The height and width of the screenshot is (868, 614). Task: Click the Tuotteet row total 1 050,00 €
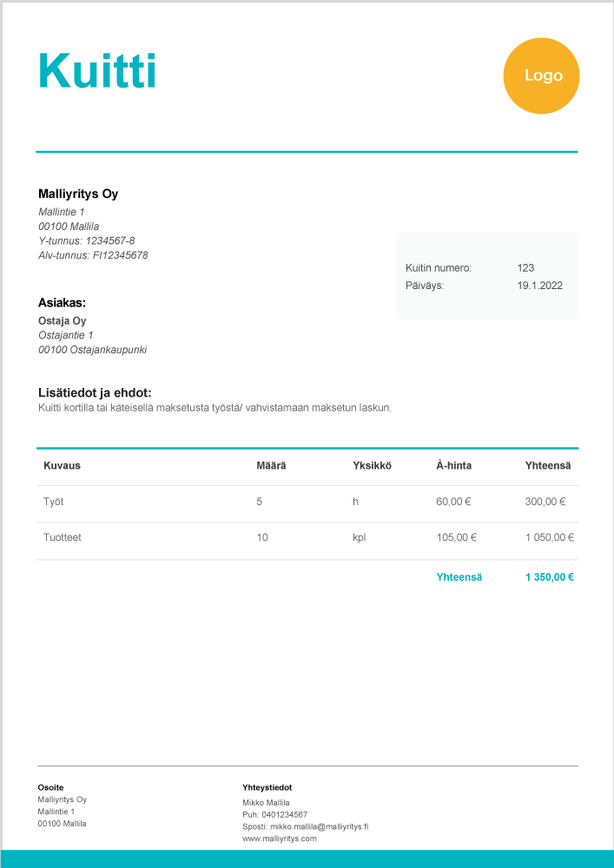(x=549, y=538)
